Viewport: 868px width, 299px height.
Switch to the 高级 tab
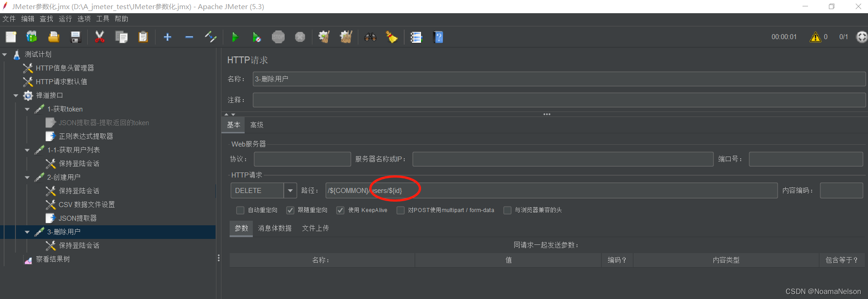click(x=257, y=125)
